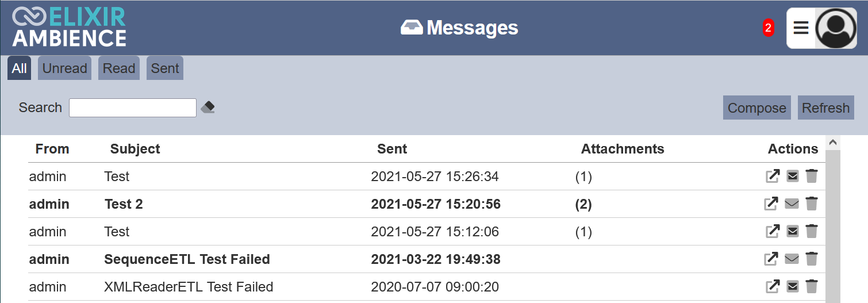Clear the search field with eraser icon
The width and height of the screenshot is (868, 303).
point(208,107)
